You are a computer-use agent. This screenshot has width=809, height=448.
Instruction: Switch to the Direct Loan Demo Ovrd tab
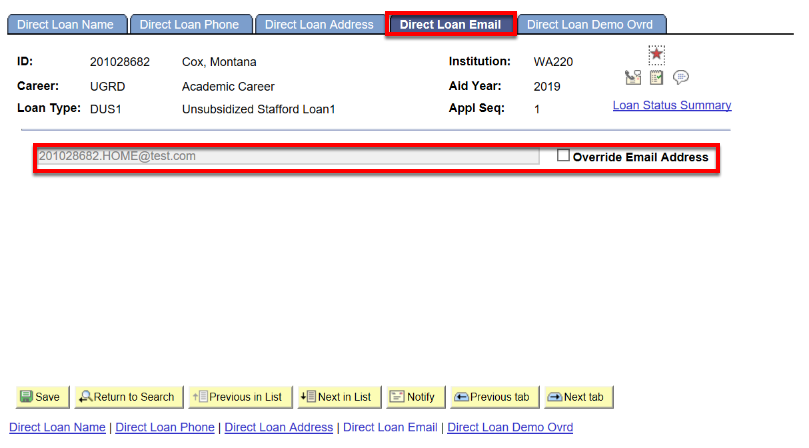coord(590,24)
